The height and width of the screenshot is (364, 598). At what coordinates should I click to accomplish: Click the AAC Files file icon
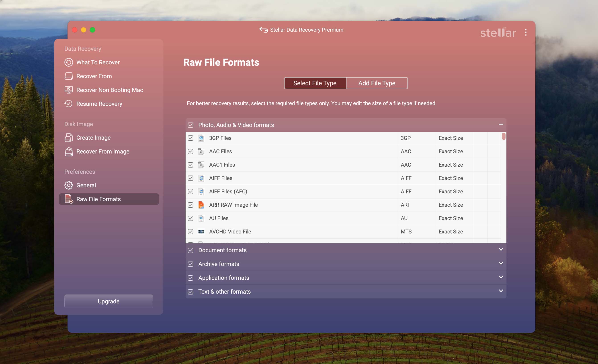tap(201, 151)
